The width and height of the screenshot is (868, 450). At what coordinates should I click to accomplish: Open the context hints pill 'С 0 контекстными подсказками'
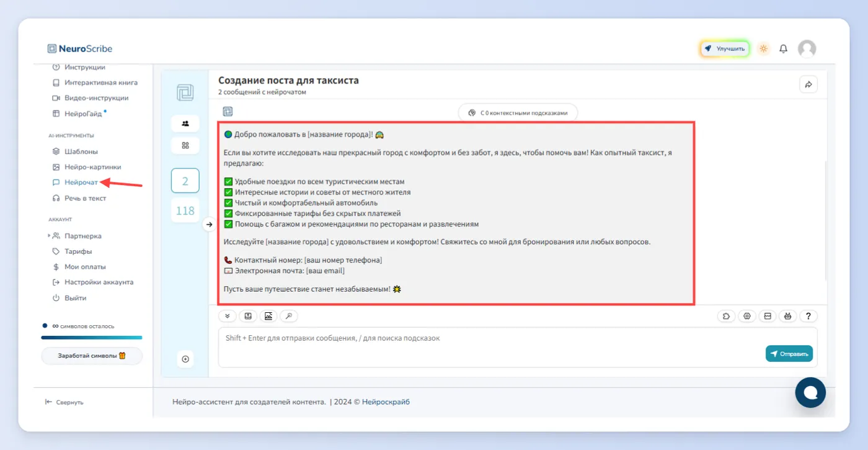pyautogui.click(x=518, y=113)
